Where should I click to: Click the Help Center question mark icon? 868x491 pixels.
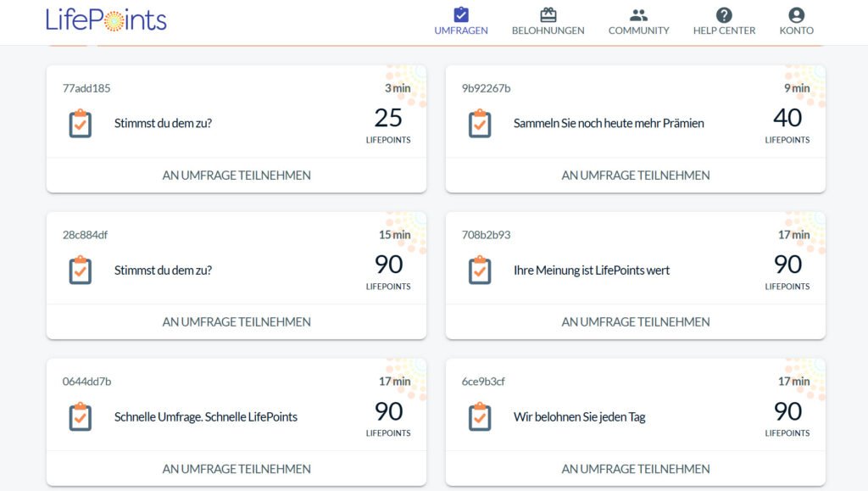coord(724,14)
